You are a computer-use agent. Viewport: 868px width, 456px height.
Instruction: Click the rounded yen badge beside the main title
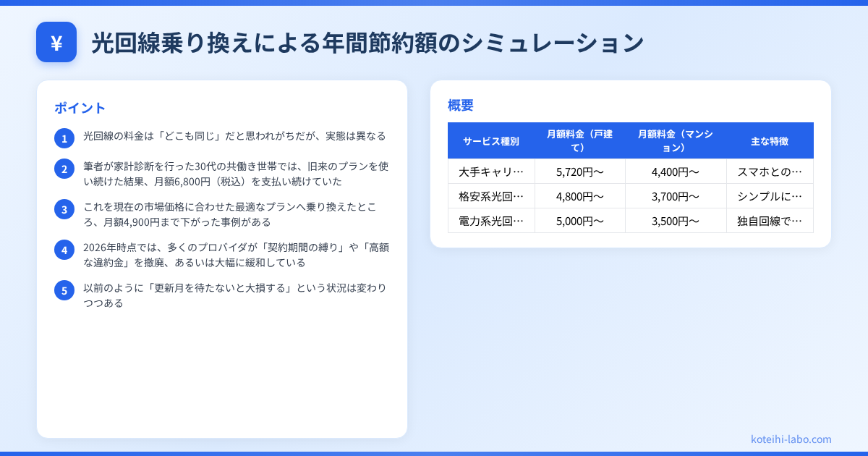pos(56,42)
